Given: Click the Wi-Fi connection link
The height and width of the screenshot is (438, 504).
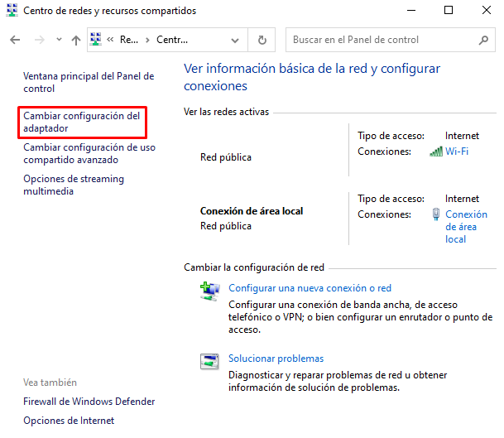Looking at the screenshot, I should [457, 152].
